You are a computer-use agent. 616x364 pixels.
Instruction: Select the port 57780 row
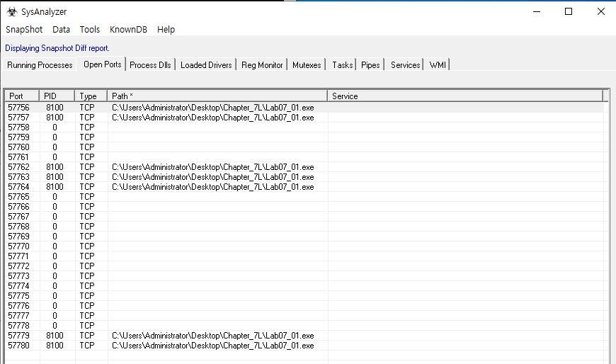(304, 346)
